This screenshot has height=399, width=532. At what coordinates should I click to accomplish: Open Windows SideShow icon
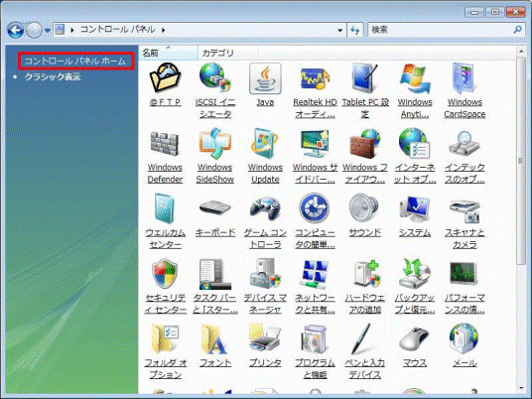click(x=215, y=144)
